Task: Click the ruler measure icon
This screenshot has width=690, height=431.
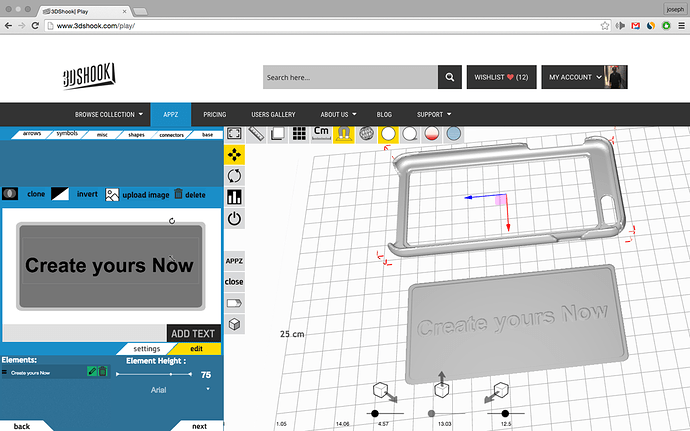Action: (x=255, y=133)
